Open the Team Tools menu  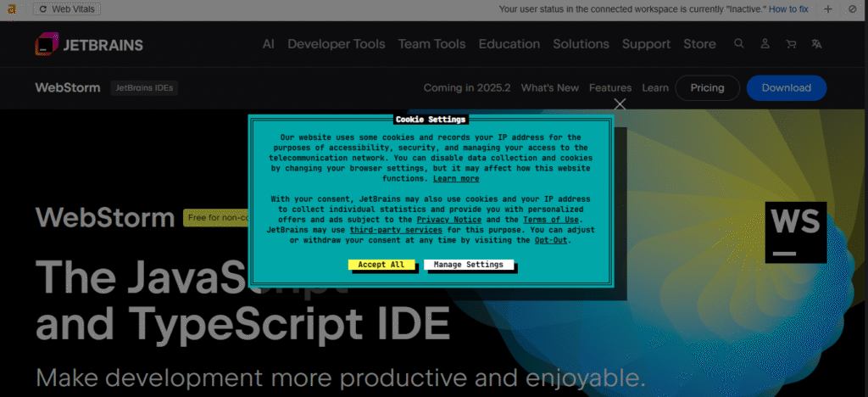[431, 44]
